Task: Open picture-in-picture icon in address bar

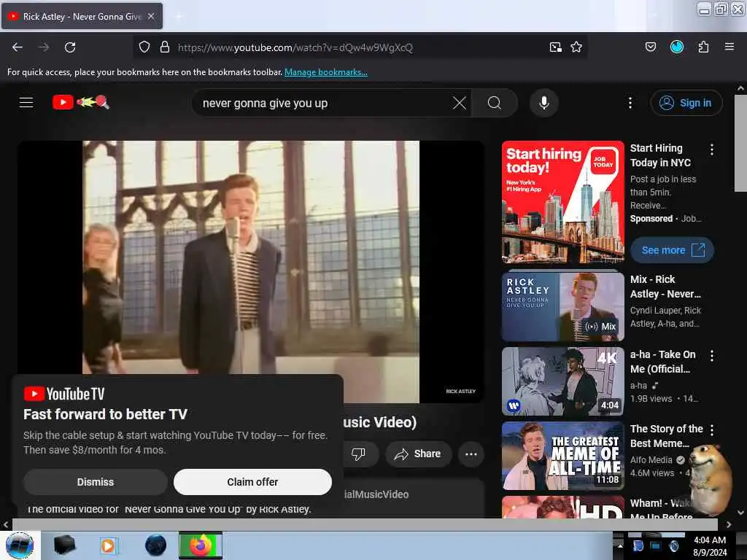Action: (555, 47)
